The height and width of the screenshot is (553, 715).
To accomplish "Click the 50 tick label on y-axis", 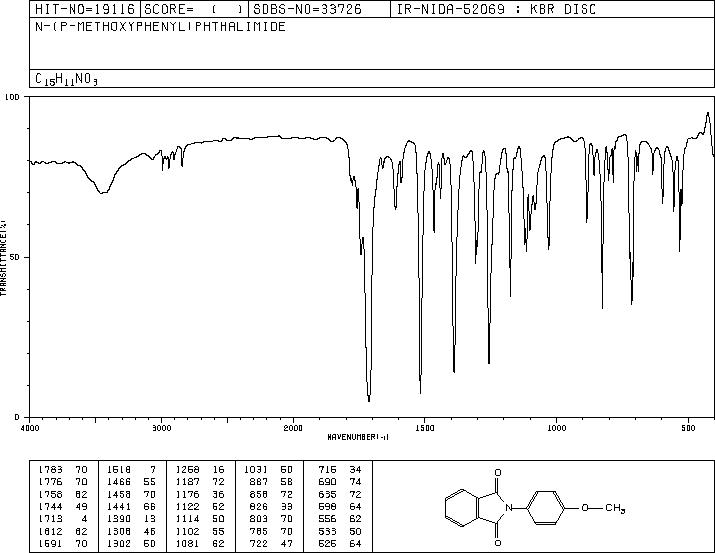I will coord(15,257).
